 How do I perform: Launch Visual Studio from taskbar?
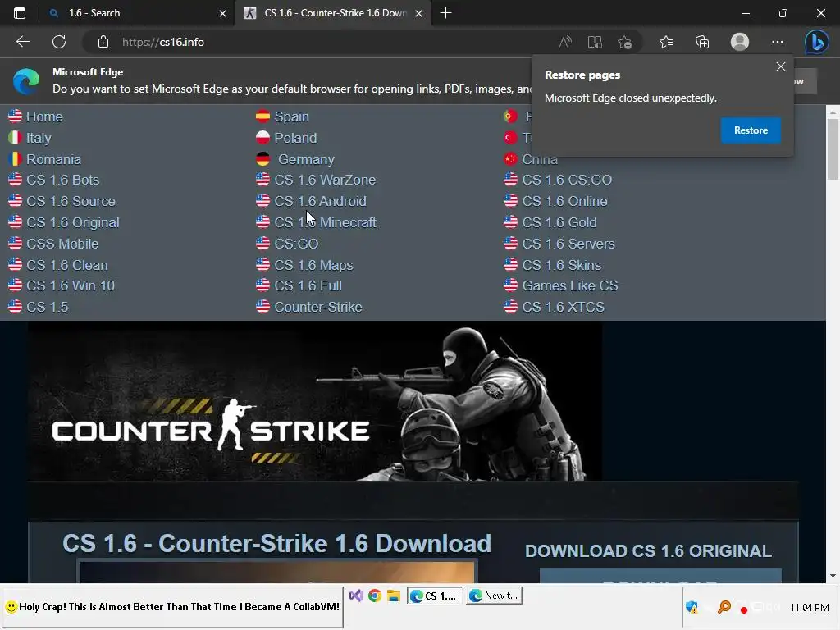point(356,596)
